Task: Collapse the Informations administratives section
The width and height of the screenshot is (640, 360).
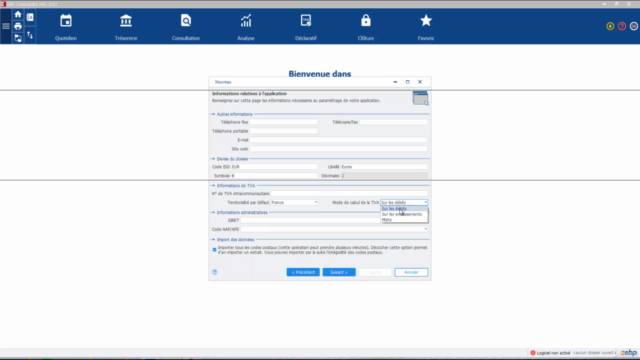Action: pyautogui.click(x=213, y=213)
